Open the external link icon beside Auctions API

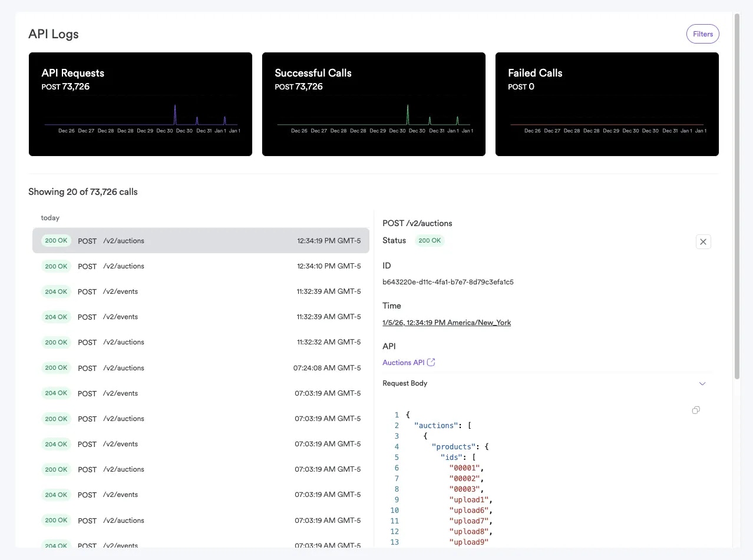[x=431, y=362]
